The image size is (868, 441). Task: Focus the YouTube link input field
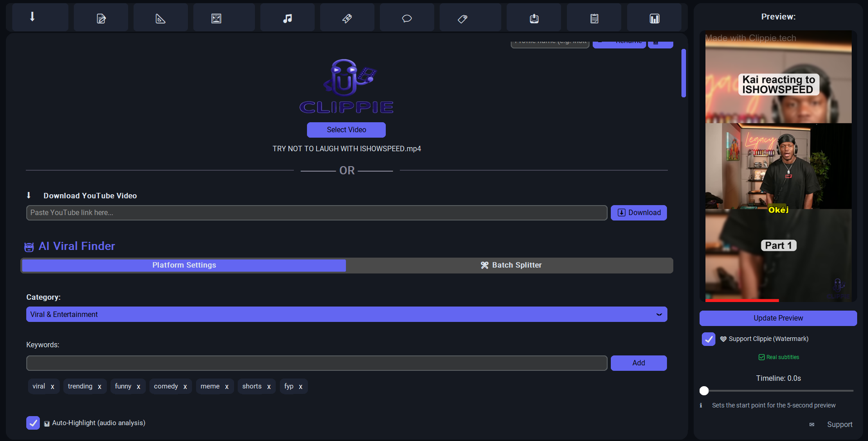tap(317, 213)
